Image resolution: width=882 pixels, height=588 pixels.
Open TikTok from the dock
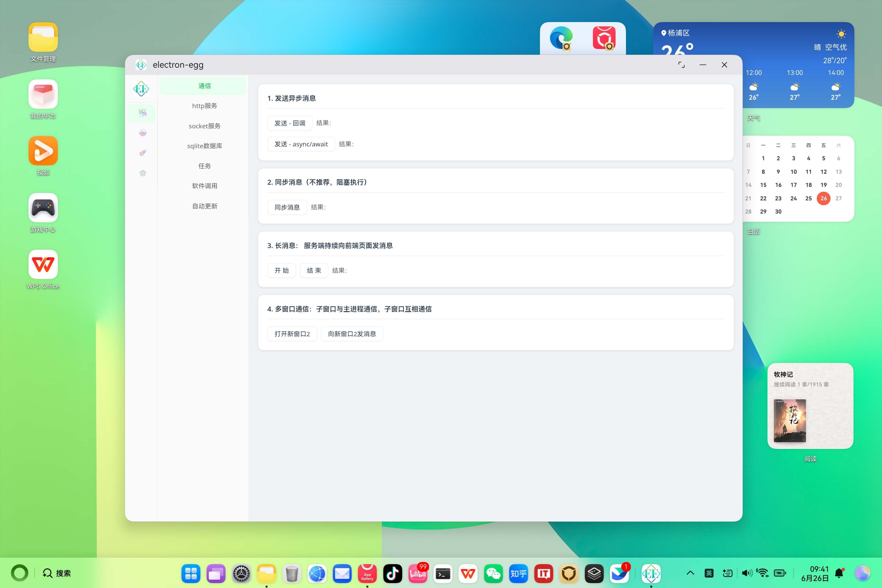click(393, 573)
